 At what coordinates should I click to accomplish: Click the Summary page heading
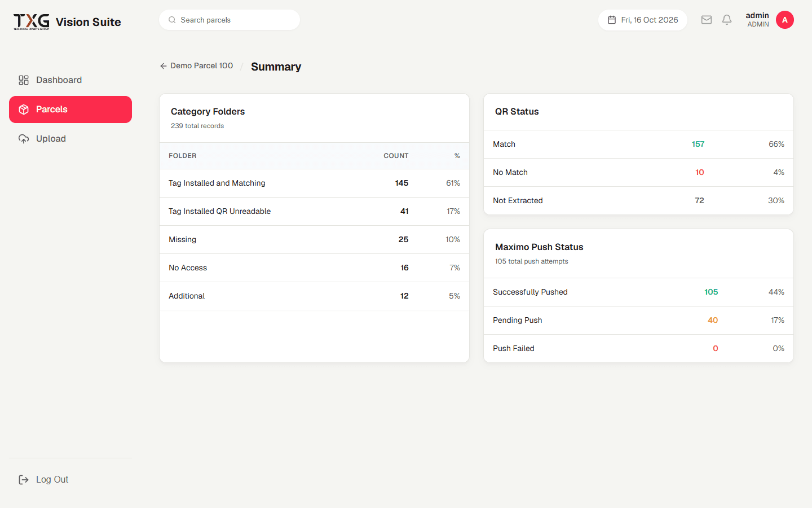(276, 67)
